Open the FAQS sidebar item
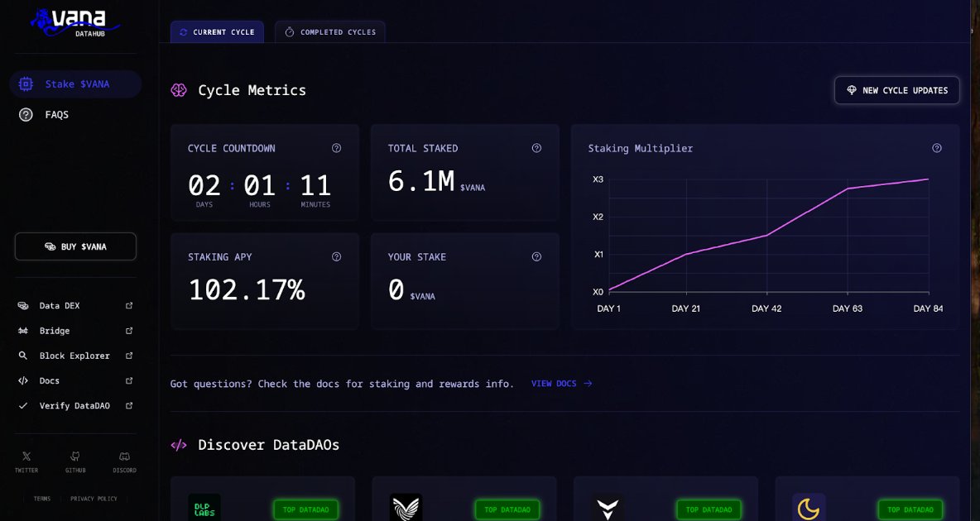The width and height of the screenshot is (980, 521). pyautogui.click(x=56, y=115)
